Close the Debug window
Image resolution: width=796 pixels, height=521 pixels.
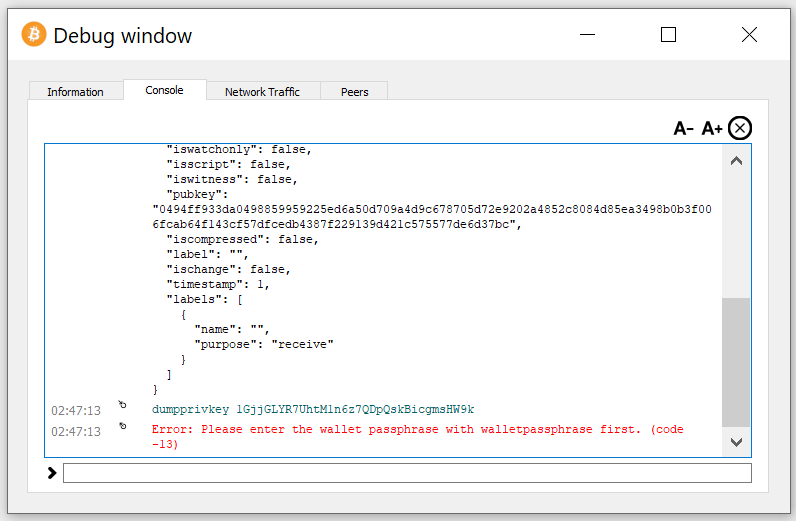[749, 35]
